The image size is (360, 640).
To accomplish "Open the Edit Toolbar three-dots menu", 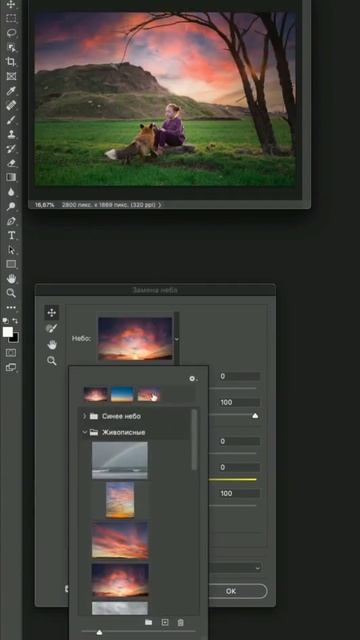I will [11, 307].
